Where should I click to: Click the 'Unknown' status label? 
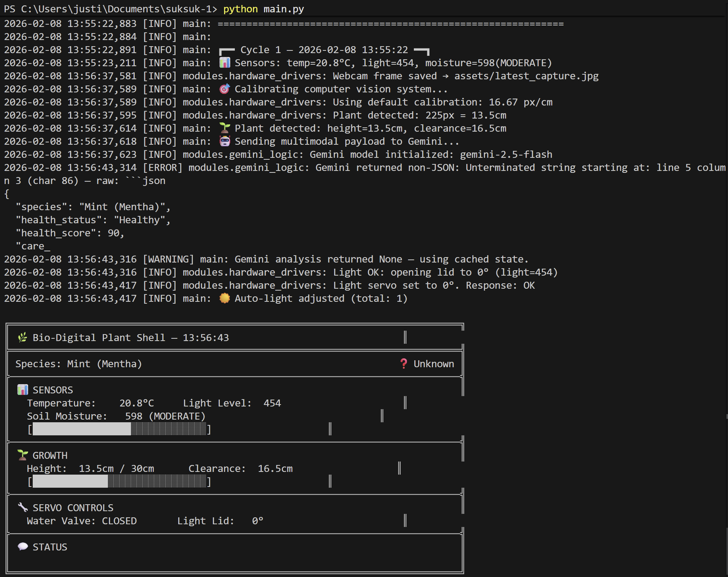pyautogui.click(x=434, y=364)
